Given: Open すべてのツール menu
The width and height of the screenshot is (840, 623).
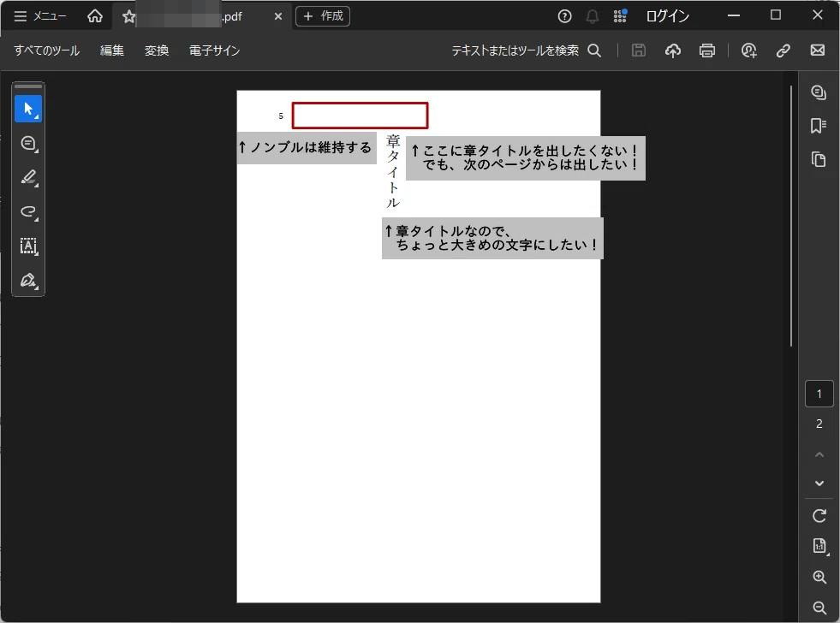Looking at the screenshot, I should (46, 50).
